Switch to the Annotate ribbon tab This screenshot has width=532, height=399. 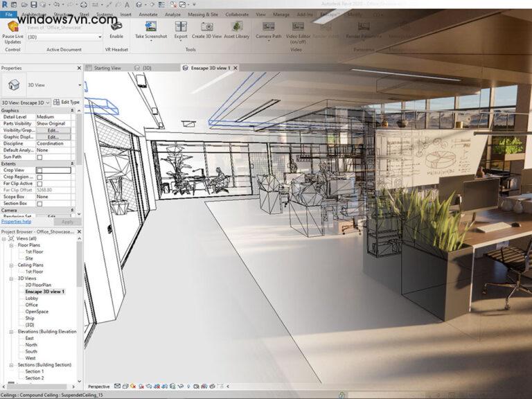click(148, 15)
